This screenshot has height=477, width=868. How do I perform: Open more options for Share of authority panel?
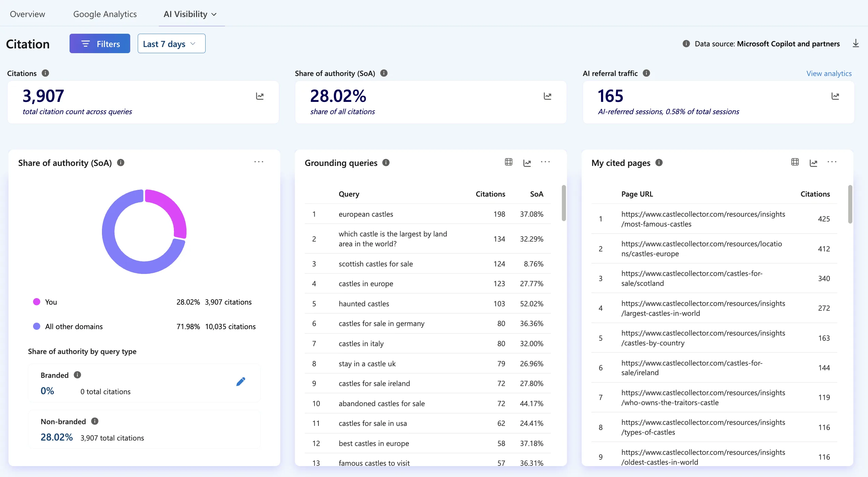[x=259, y=162]
